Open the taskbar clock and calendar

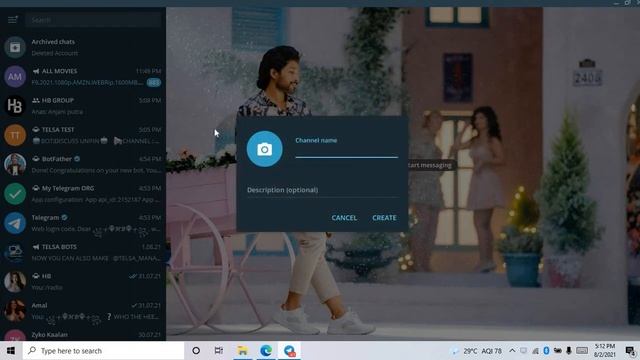click(604, 351)
